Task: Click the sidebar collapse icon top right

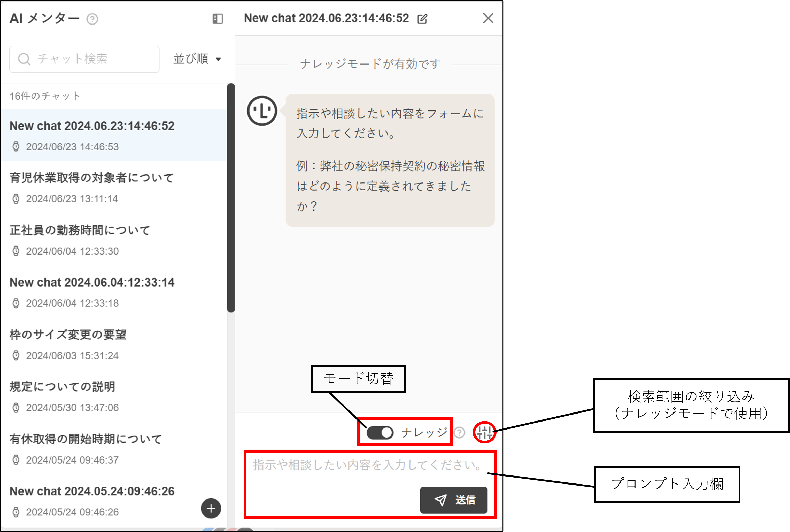Action: [x=217, y=19]
